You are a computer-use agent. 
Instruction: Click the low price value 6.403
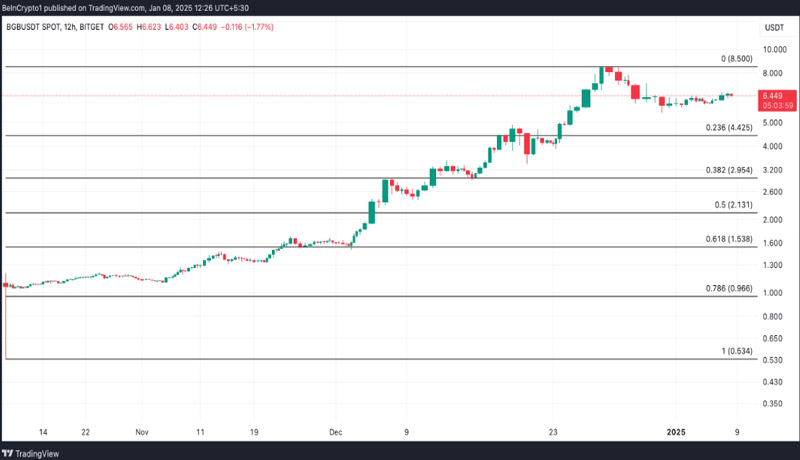[x=179, y=27]
